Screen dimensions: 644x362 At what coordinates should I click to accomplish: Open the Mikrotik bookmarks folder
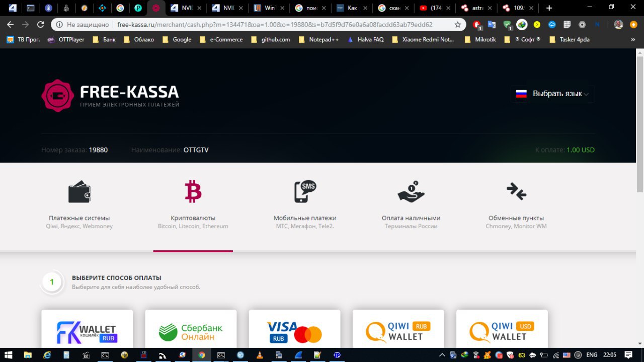coord(480,39)
